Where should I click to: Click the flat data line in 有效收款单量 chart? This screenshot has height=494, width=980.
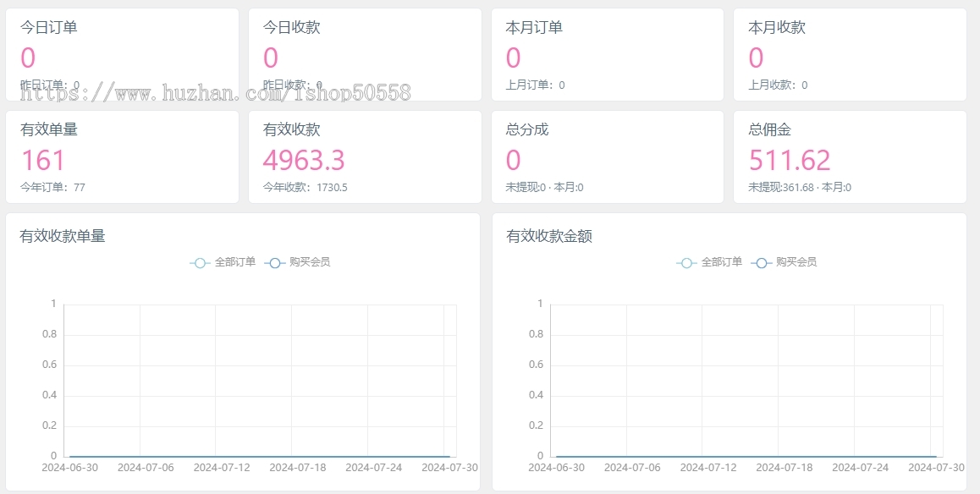coord(260,457)
